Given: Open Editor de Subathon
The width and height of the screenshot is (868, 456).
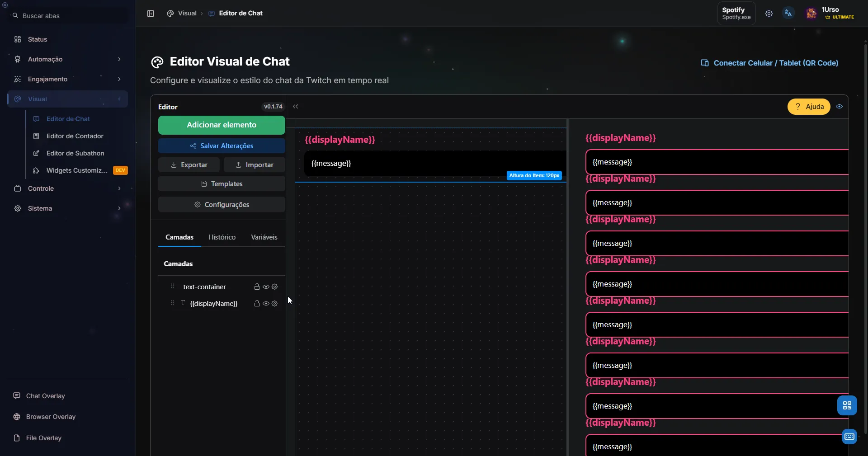Looking at the screenshot, I should pyautogui.click(x=76, y=153).
